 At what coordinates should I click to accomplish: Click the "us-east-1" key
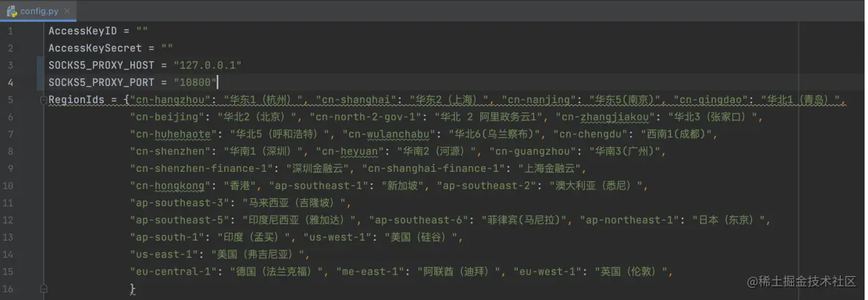click(164, 254)
